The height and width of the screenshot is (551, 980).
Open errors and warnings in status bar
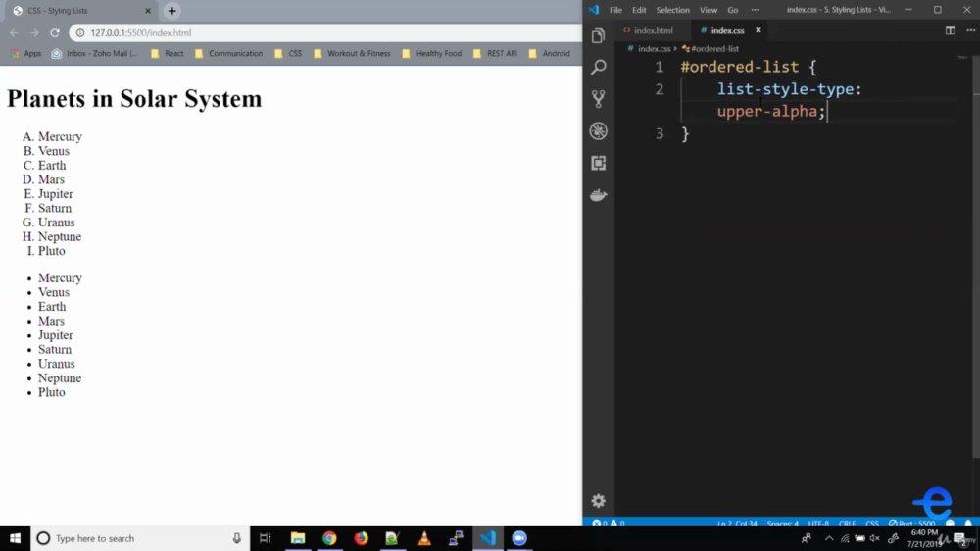(x=609, y=523)
